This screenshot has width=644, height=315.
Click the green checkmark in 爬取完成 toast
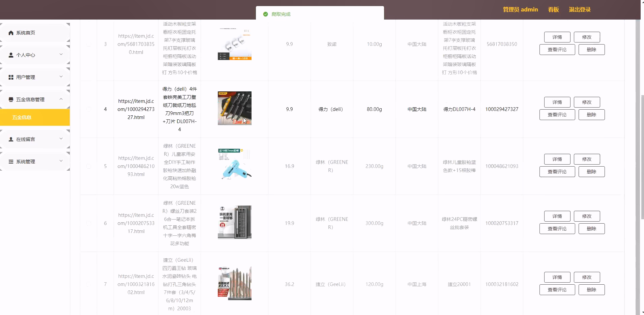pos(266,14)
